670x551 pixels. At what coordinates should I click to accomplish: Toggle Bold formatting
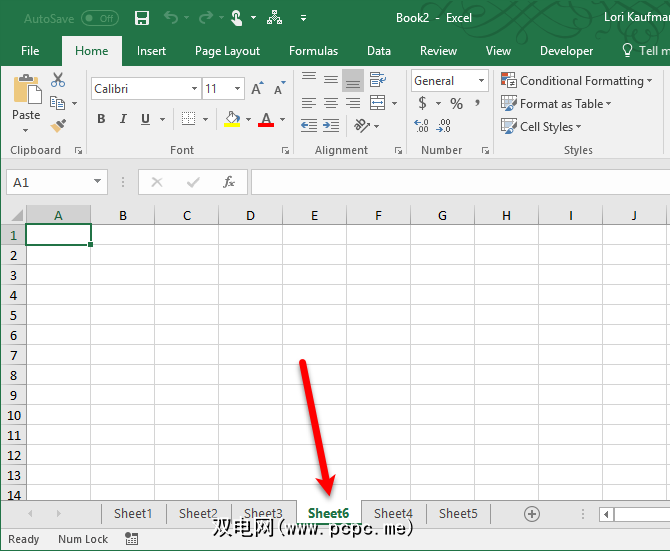101,119
